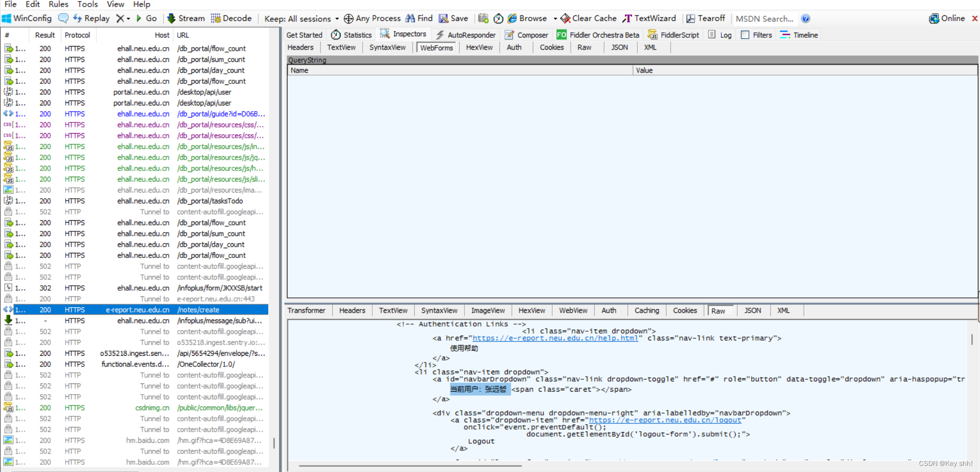Expand the Browse dropdown arrow

[555, 18]
